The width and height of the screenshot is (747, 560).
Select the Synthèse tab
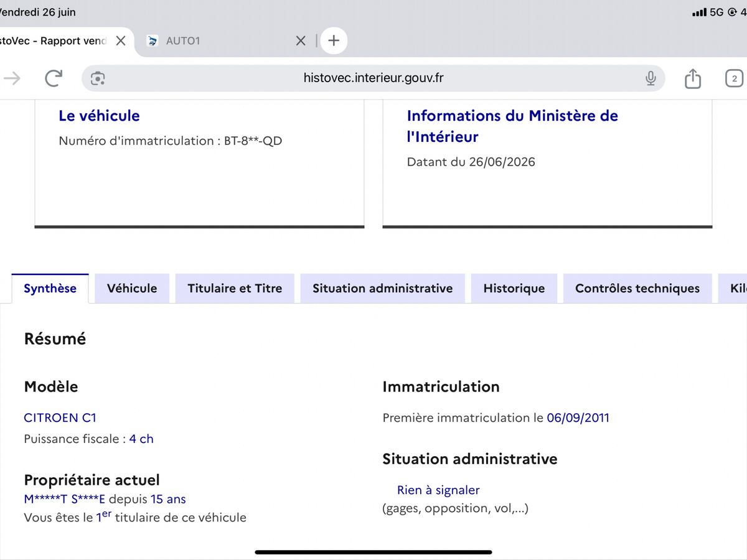point(50,289)
